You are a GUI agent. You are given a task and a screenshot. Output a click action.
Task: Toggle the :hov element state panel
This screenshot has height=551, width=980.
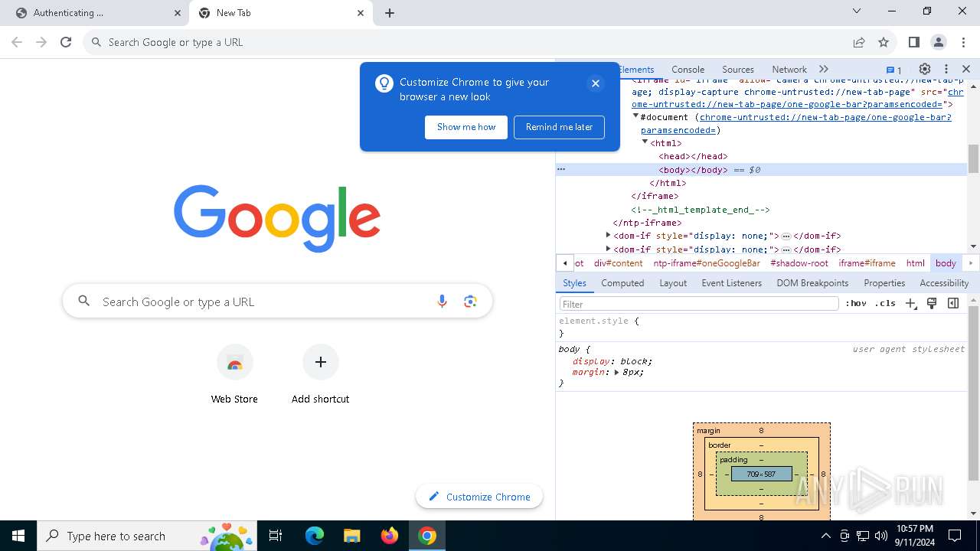tap(856, 304)
